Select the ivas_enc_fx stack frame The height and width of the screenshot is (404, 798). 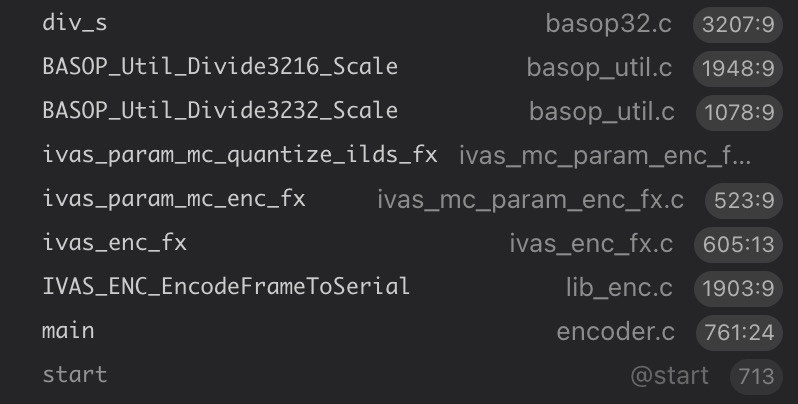(115, 243)
